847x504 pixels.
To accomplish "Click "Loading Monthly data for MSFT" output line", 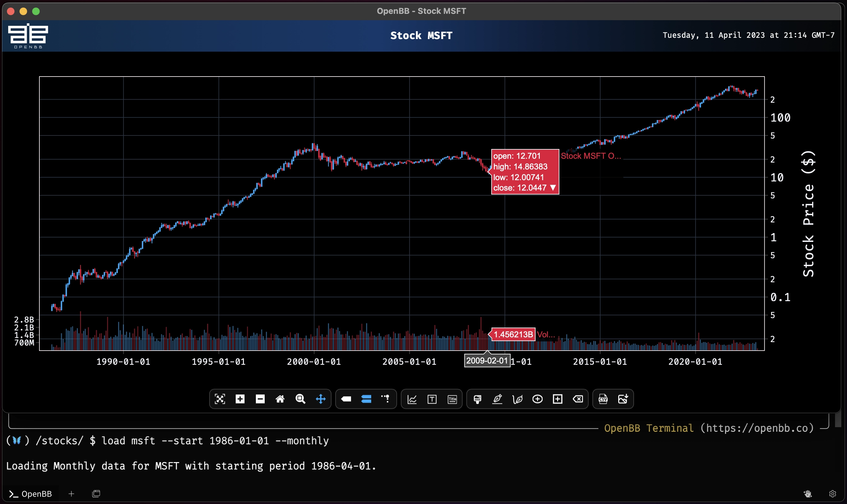I will (191, 466).
